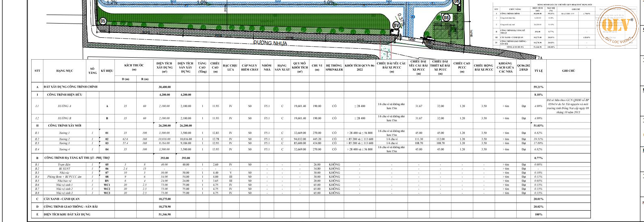Select the Trạm điện row name

[64, 164]
